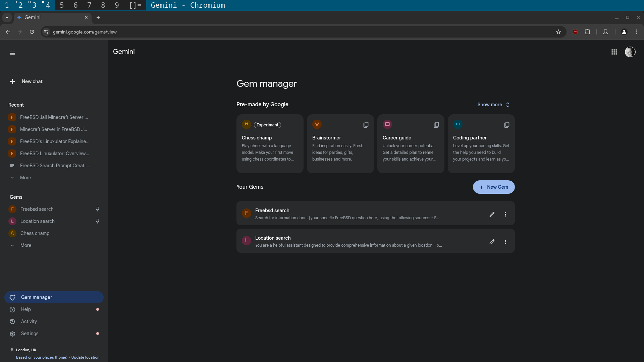Expand More under Recent chats

pos(25,178)
